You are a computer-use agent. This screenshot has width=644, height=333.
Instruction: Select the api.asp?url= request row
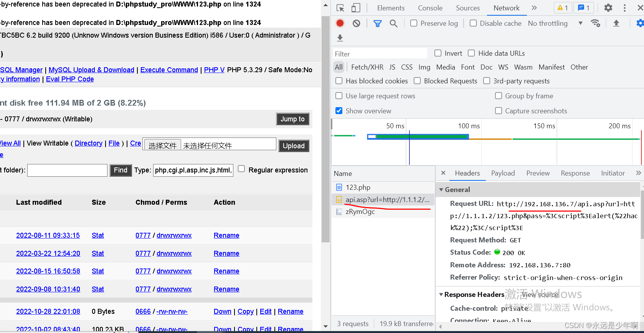[x=383, y=200]
